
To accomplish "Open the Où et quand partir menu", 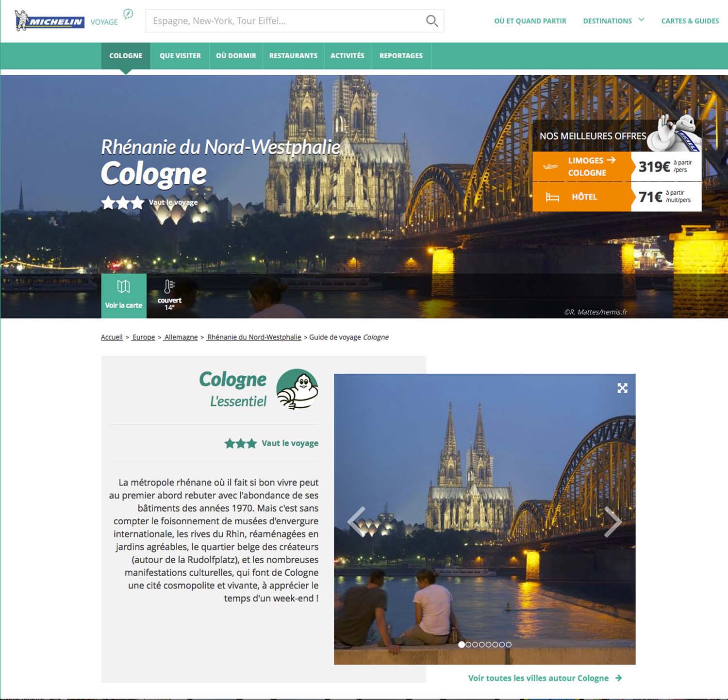I will point(530,21).
